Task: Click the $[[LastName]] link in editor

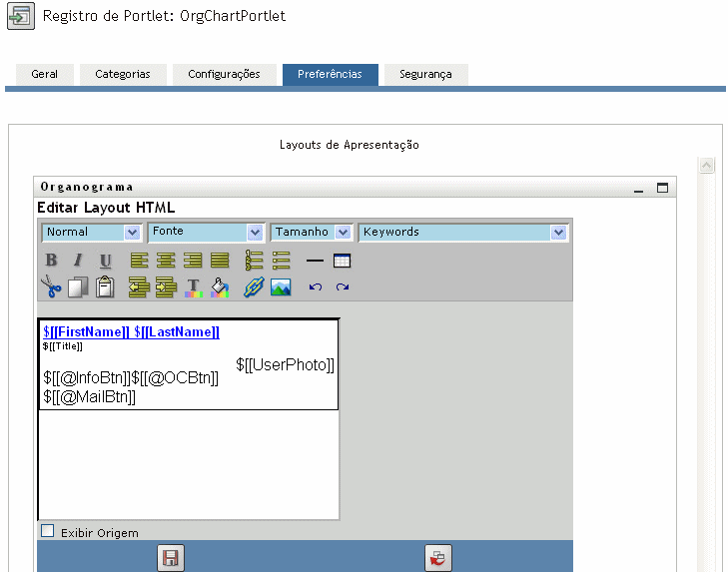Action: coord(177,332)
